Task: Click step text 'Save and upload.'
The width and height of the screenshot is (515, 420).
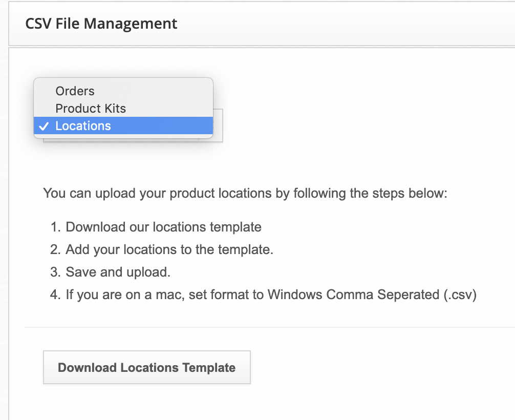Action: [118, 272]
